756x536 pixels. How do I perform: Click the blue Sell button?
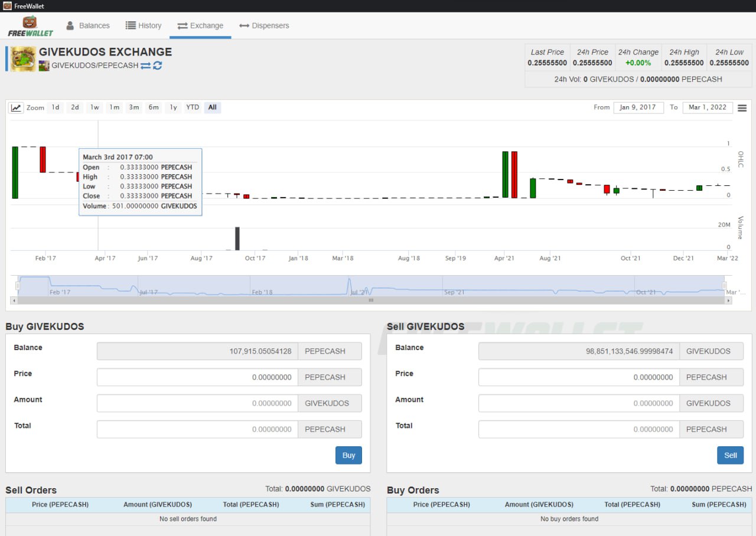(731, 455)
